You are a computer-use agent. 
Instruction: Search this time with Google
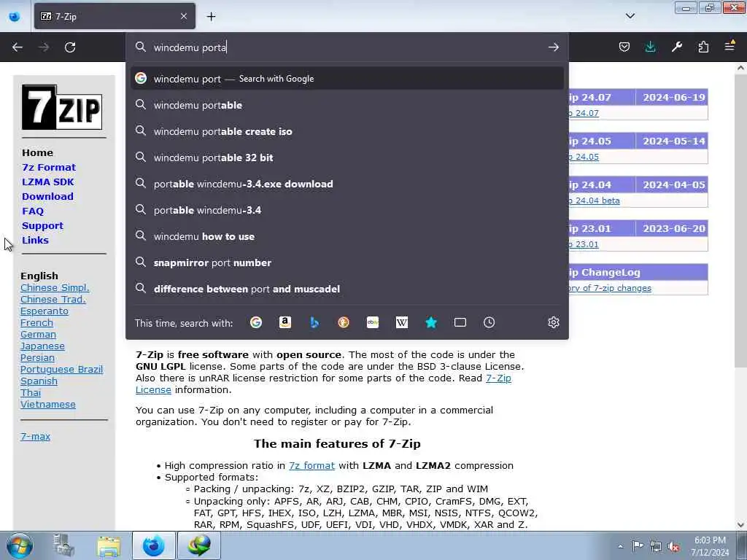click(x=256, y=322)
